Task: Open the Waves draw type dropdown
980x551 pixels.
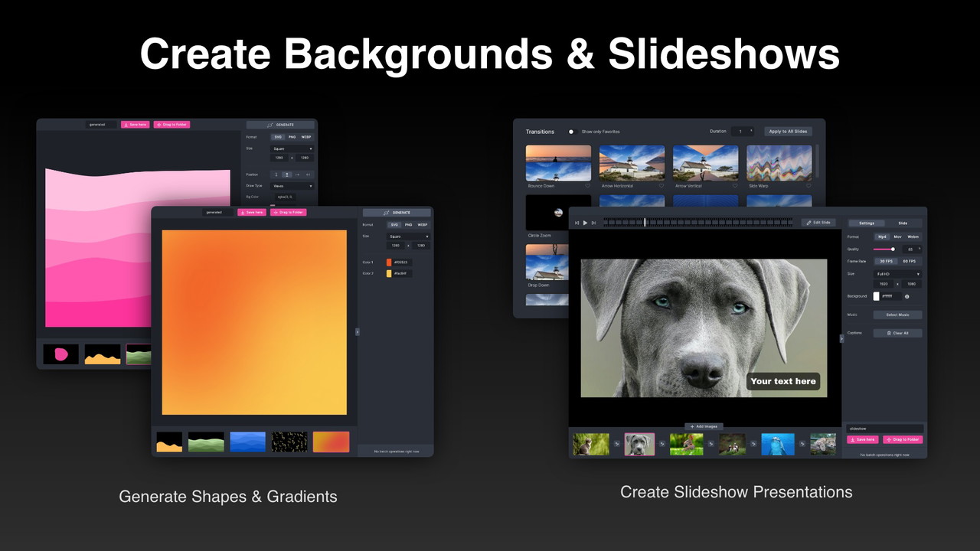Action: (x=292, y=186)
